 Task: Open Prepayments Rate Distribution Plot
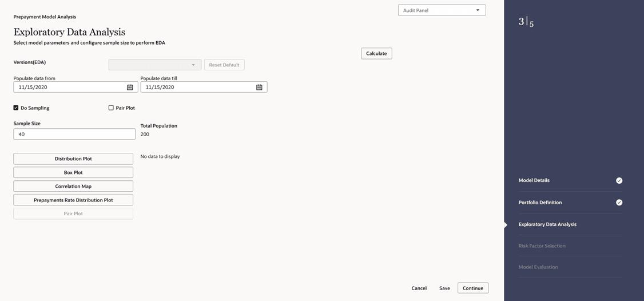click(73, 200)
